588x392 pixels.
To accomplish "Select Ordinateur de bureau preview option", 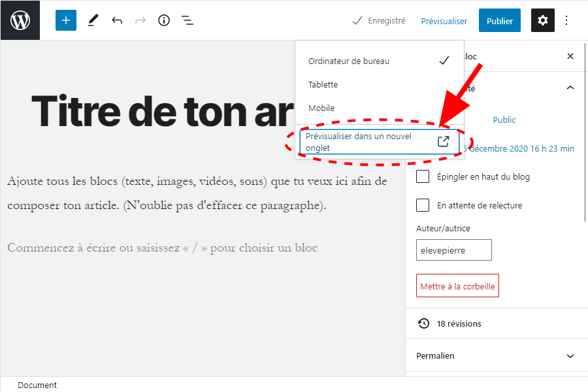I will (349, 61).
